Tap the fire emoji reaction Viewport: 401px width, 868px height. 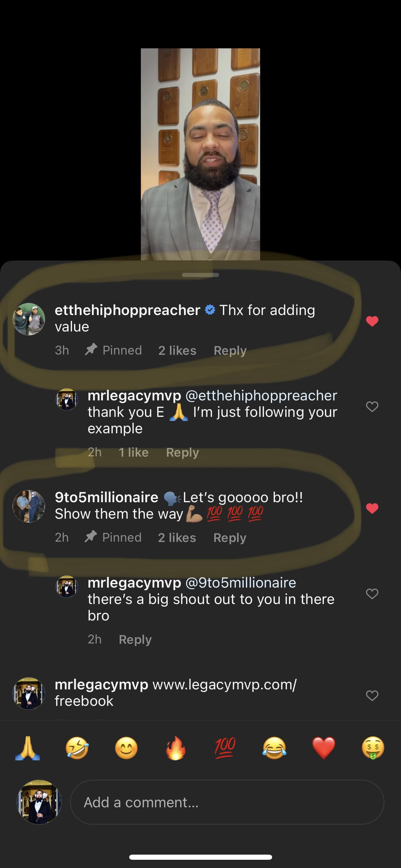pyautogui.click(x=175, y=748)
